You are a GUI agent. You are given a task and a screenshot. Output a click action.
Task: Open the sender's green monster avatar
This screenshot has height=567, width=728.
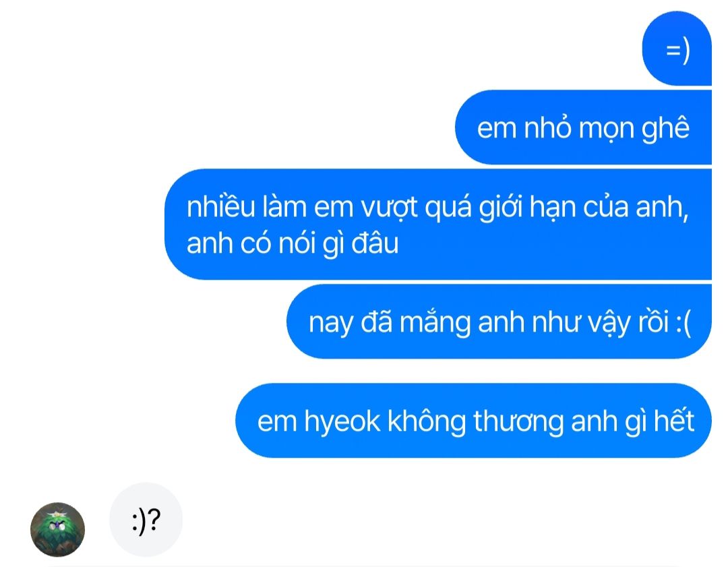click(x=57, y=529)
